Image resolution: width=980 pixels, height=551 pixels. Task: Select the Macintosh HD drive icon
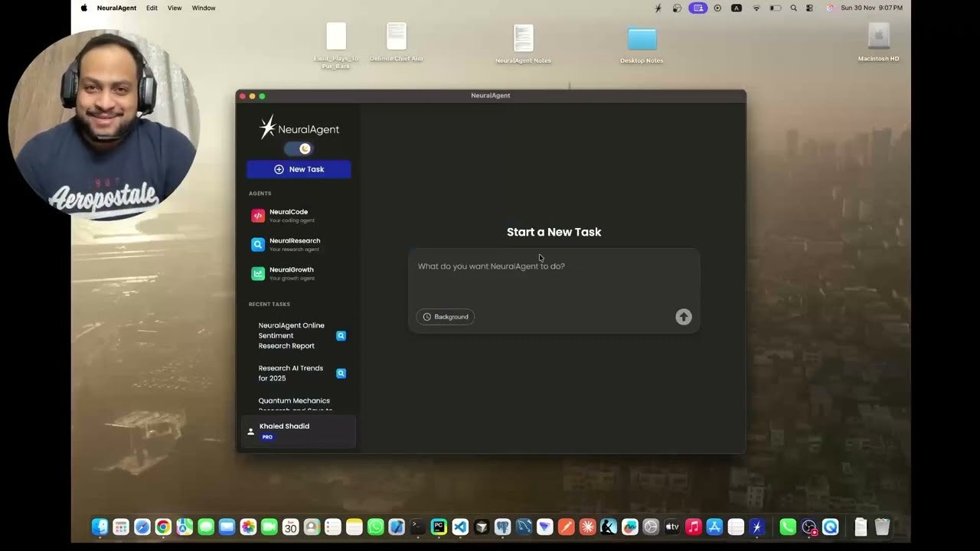[878, 41]
